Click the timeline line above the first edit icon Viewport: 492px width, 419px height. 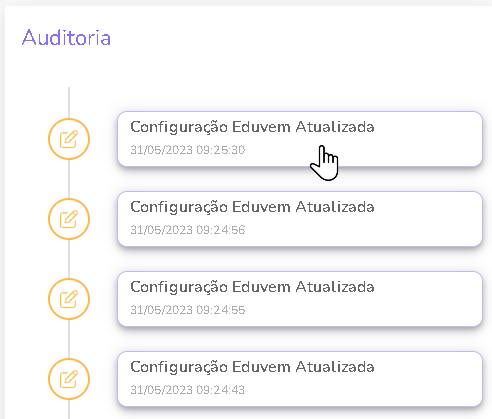click(x=69, y=103)
